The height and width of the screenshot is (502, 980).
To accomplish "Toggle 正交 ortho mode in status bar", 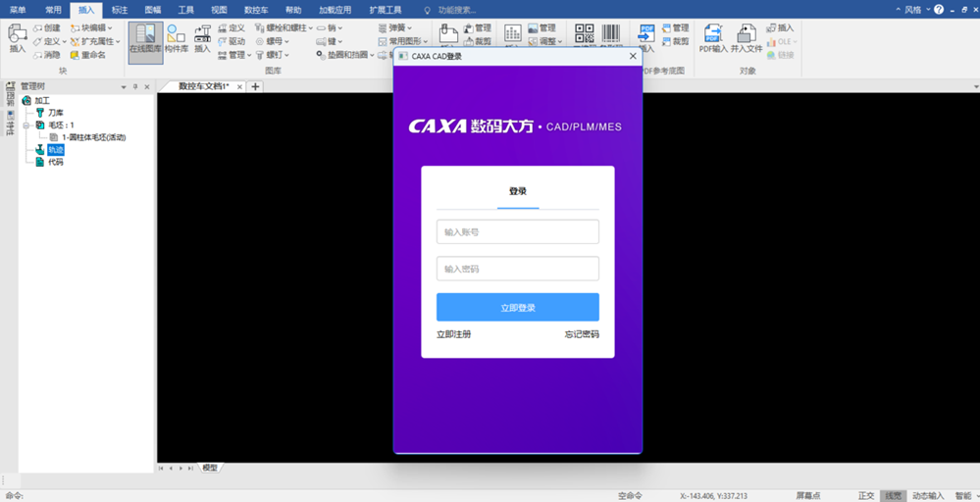I will [866, 496].
